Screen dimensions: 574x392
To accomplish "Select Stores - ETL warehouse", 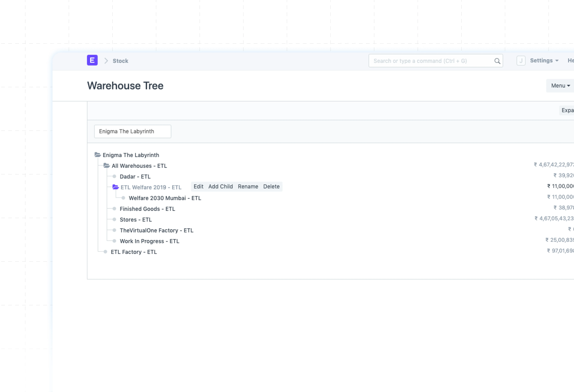I will 136,220.
